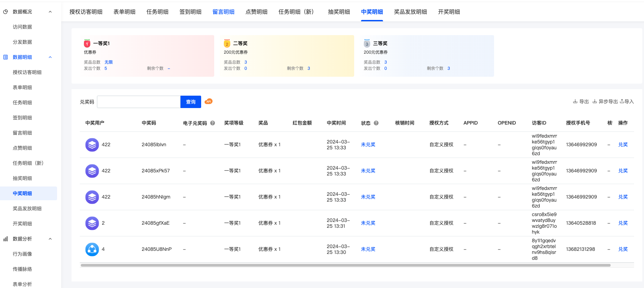Click the 数据明细 list icon in sidebar
Viewport: 644px width, 288px height.
(6, 57)
